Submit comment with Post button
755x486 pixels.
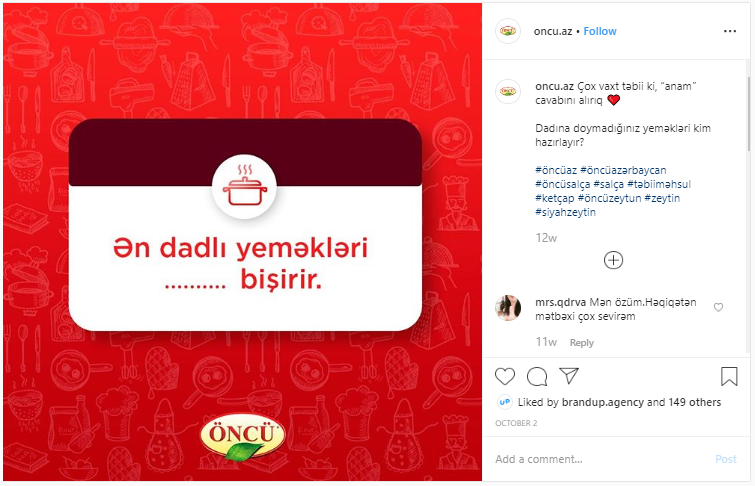click(726, 459)
